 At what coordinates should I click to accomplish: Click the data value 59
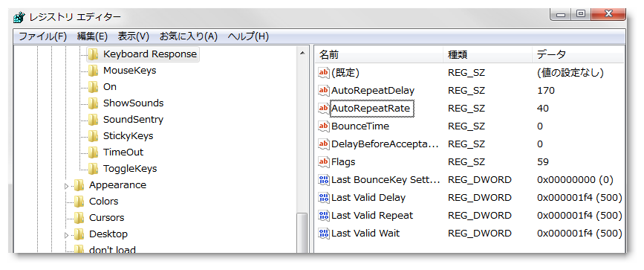click(x=543, y=161)
